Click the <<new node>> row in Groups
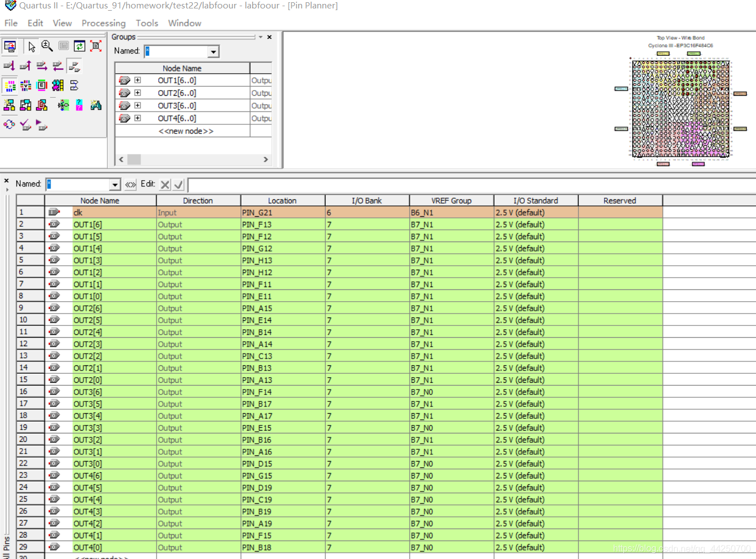 [x=186, y=131]
